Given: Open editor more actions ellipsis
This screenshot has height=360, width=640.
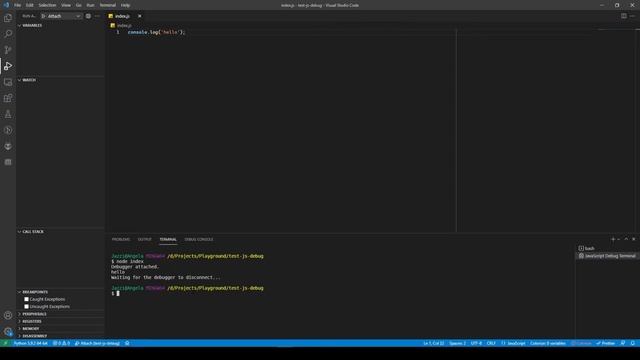Looking at the screenshot, I should [632, 16].
